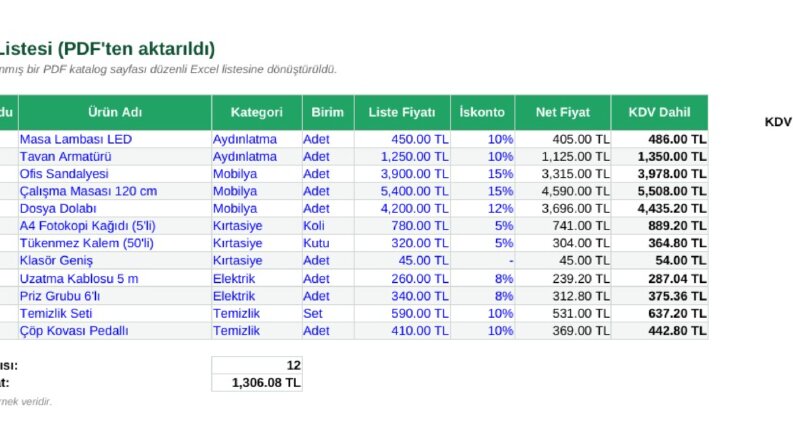Click the KDV total '1,350.00 TL' cell
Screen dimensions: 793x446
click(659, 156)
